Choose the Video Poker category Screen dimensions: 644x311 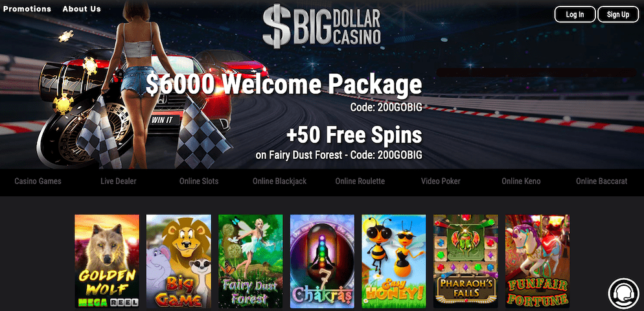441,181
